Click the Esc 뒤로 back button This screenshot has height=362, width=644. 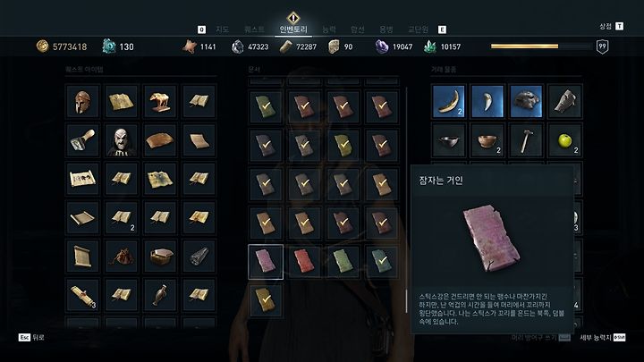point(31,337)
